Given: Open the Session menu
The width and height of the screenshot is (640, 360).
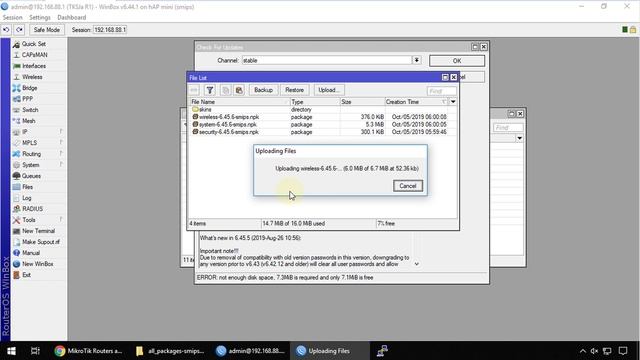Looking at the screenshot, I should click(12, 18).
